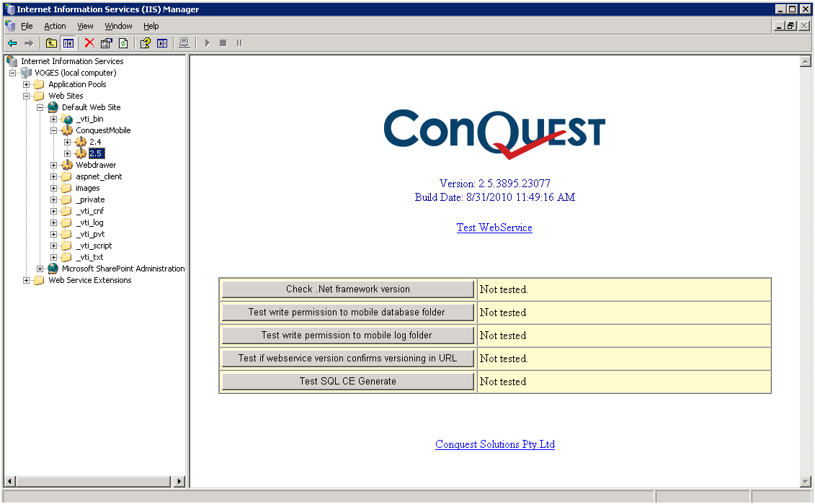Click tree pane scroll right arrow
The image size is (815, 504).
(x=179, y=481)
